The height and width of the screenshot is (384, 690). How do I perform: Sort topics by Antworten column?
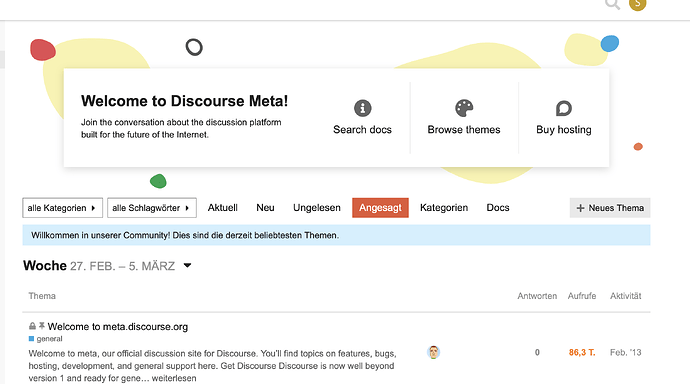pos(537,296)
